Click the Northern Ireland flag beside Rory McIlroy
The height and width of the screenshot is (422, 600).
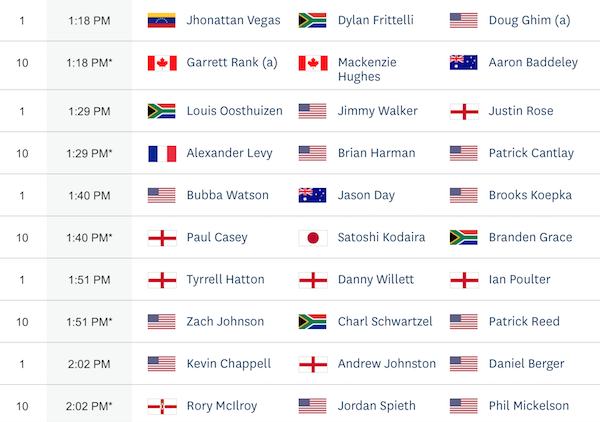(162, 406)
